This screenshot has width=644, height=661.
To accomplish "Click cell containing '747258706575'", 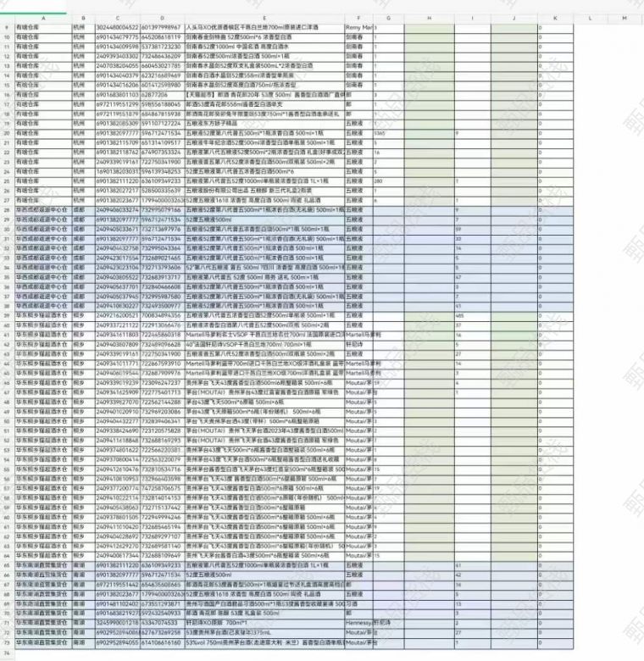I will 162,488.
